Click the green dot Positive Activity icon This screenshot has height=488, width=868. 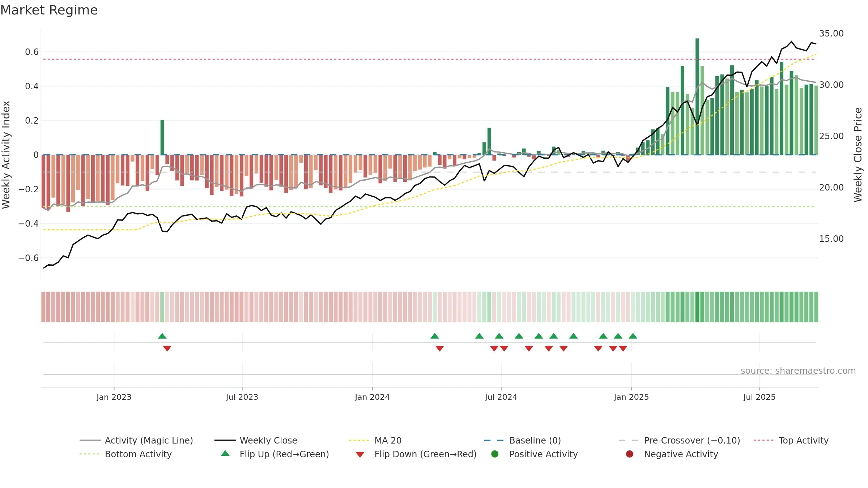[x=495, y=454]
